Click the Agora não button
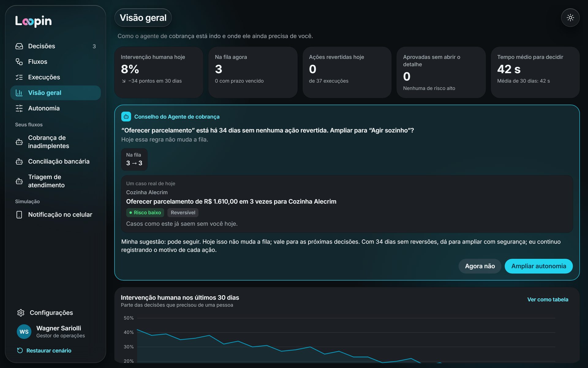The width and height of the screenshot is (588, 368). pyautogui.click(x=480, y=266)
